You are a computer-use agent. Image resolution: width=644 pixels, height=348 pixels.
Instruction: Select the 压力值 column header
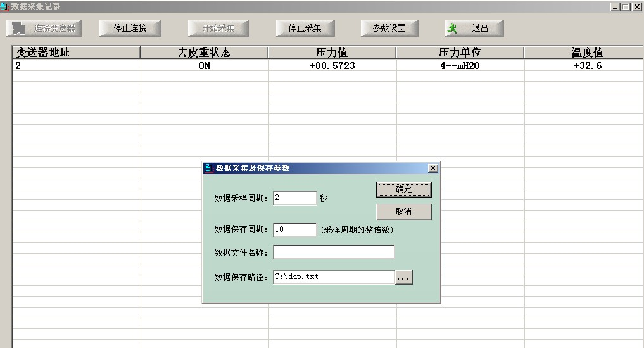tap(332, 53)
